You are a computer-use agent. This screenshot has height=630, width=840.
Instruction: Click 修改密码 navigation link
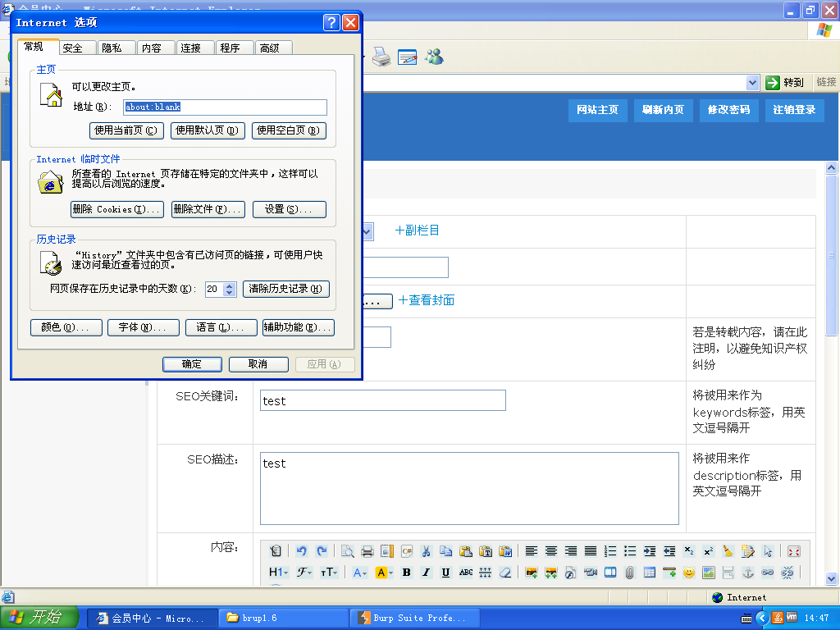728,110
